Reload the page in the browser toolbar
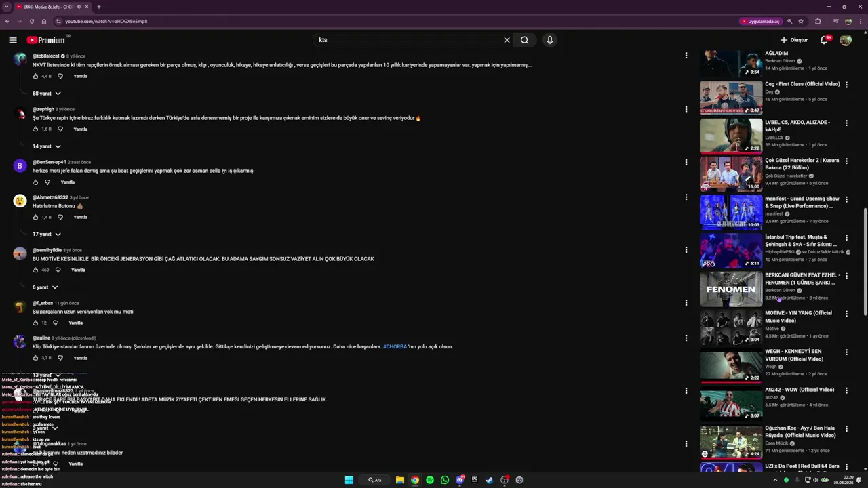This screenshot has height=488, width=868. 31,21
